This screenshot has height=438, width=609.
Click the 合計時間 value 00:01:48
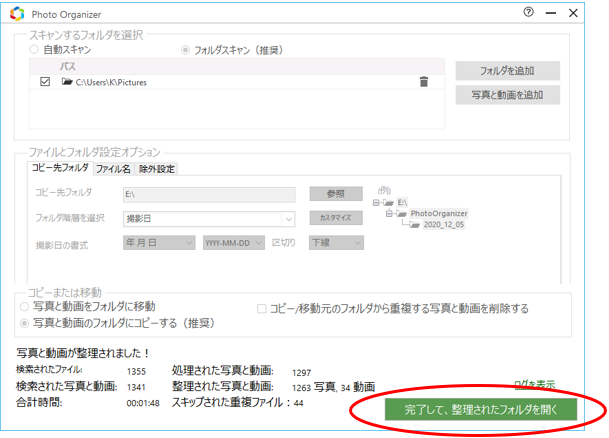[x=143, y=403]
